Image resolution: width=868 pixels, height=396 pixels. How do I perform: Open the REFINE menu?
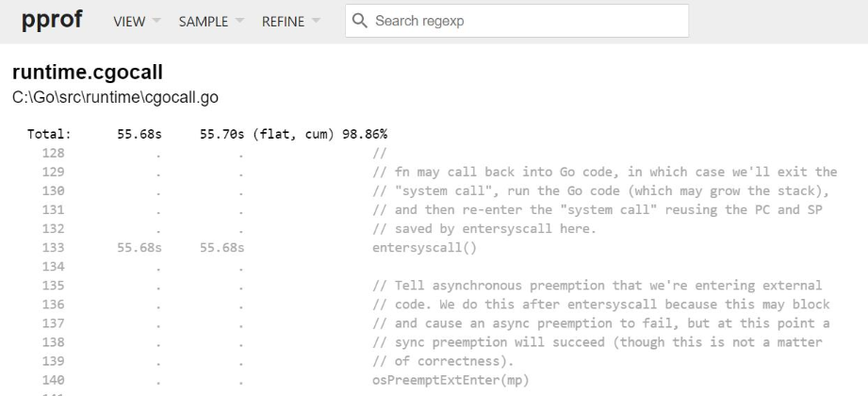(x=290, y=21)
